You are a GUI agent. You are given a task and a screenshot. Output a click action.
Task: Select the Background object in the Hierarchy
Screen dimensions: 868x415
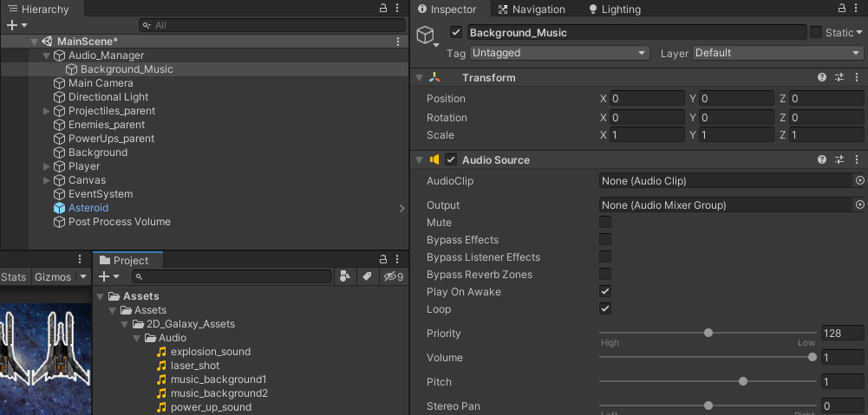(97, 152)
